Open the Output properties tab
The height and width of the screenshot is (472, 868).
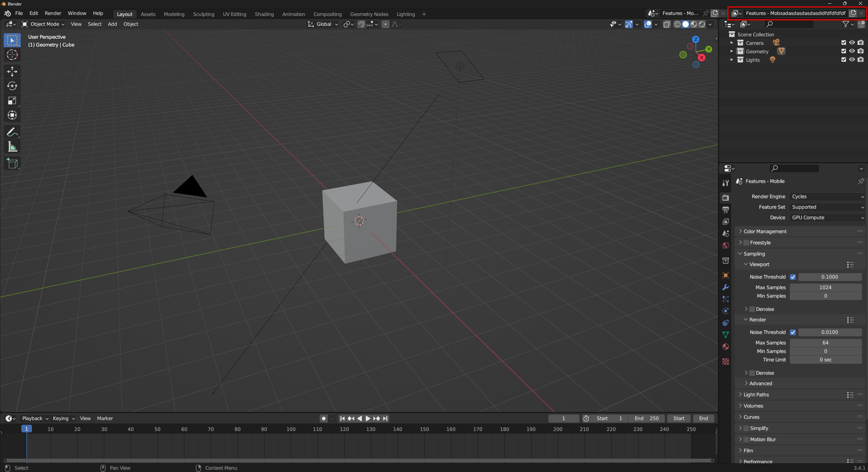pos(726,210)
